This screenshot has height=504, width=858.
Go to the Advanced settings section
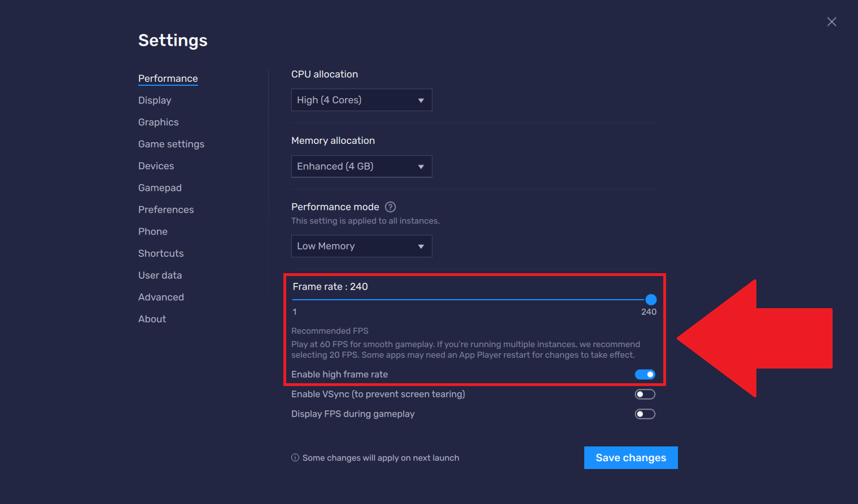pyautogui.click(x=161, y=297)
